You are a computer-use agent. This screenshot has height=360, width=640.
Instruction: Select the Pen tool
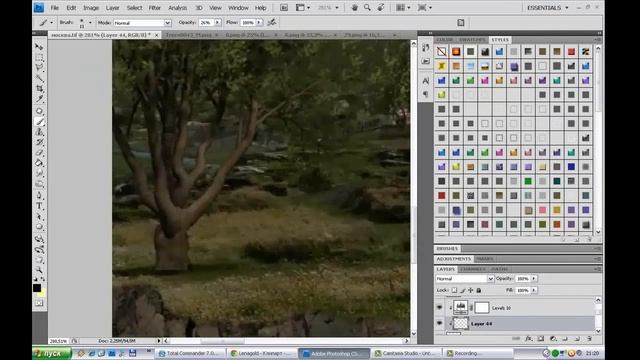pyautogui.click(x=39, y=196)
